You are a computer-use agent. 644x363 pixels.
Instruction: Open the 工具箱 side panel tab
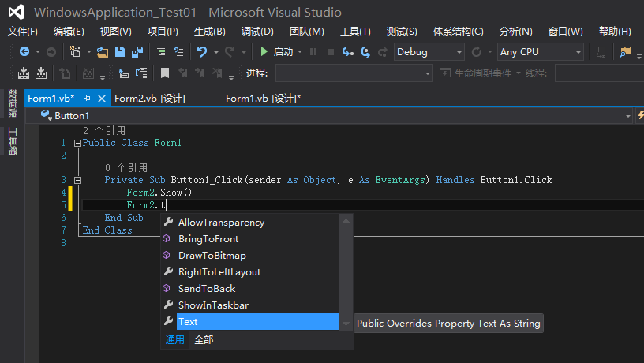13,140
